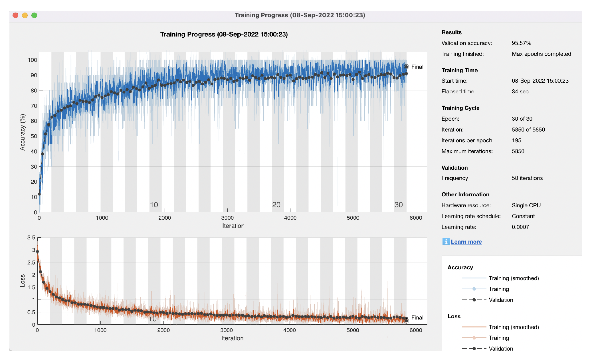Click the Accuracy Validation legend marker
The image size is (594, 364).
click(474, 300)
